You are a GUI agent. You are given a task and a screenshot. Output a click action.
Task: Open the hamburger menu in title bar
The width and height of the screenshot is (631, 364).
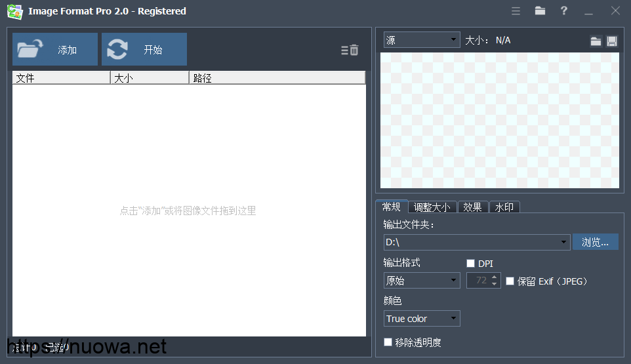tap(516, 11)
